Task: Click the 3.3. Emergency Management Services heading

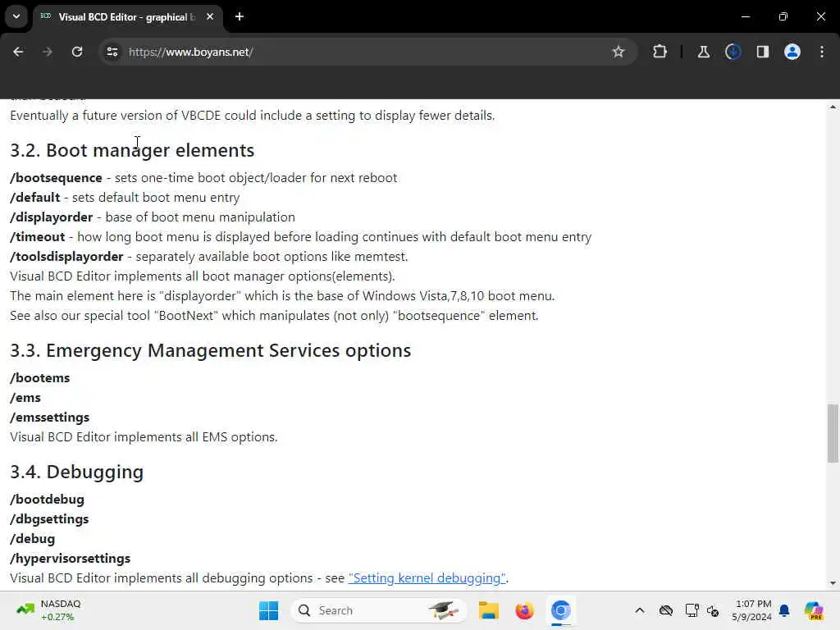Action: point(210,350)
